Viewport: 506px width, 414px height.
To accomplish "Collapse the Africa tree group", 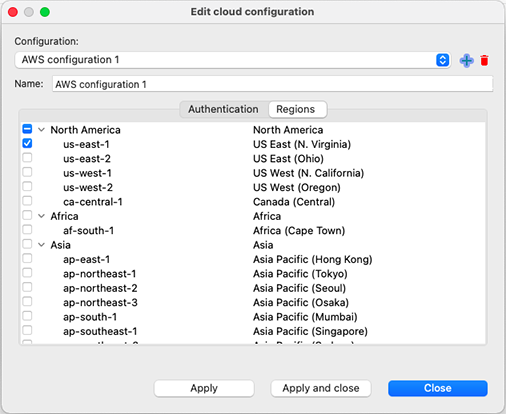I will pos(42,216).
